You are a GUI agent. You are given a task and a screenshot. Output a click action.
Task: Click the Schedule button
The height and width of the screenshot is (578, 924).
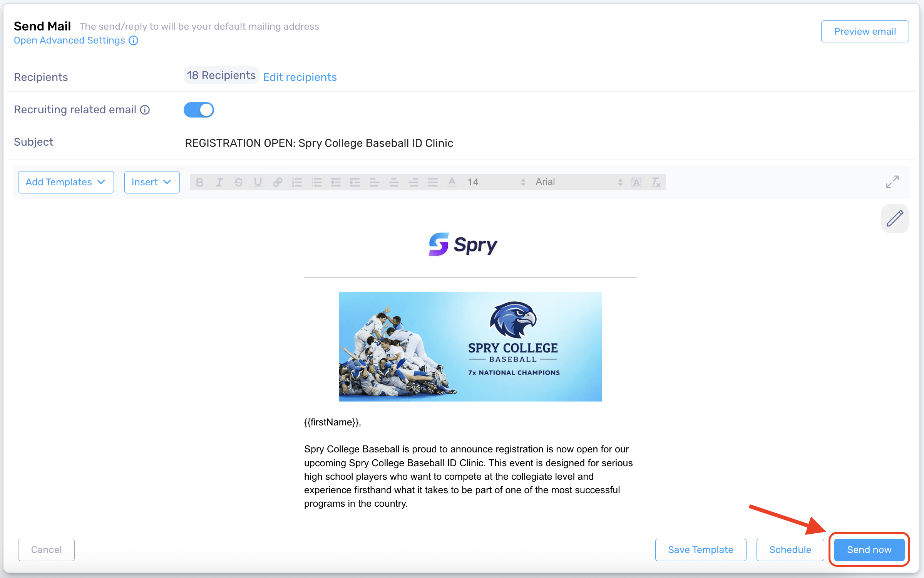click(790, 549)
